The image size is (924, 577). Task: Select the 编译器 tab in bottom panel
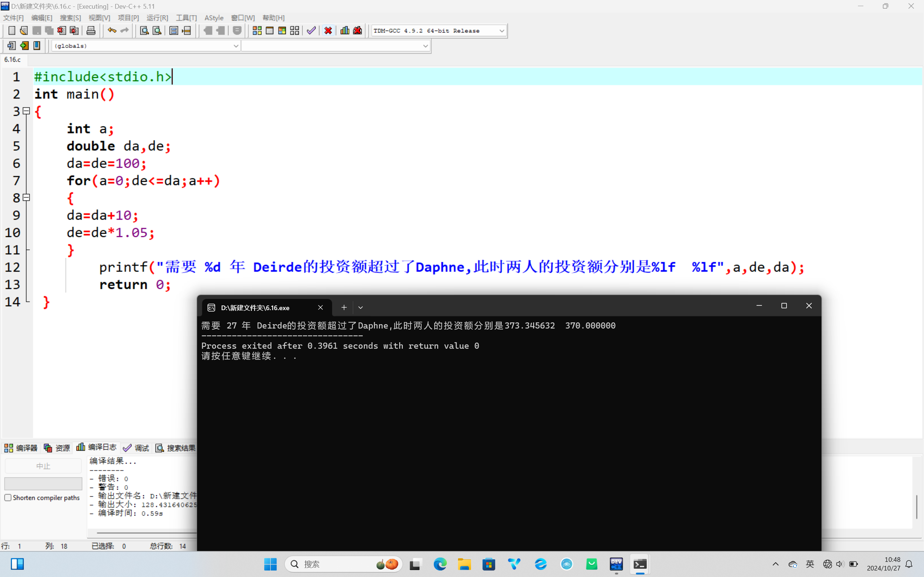point(21,448)
